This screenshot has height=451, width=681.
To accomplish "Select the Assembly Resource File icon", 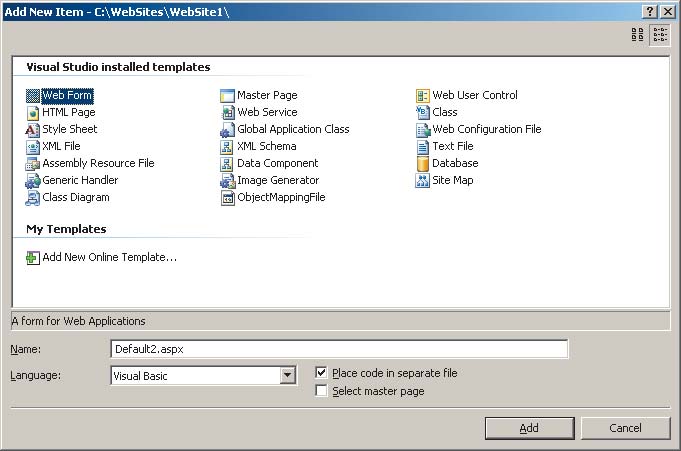I will coord(33,163).
